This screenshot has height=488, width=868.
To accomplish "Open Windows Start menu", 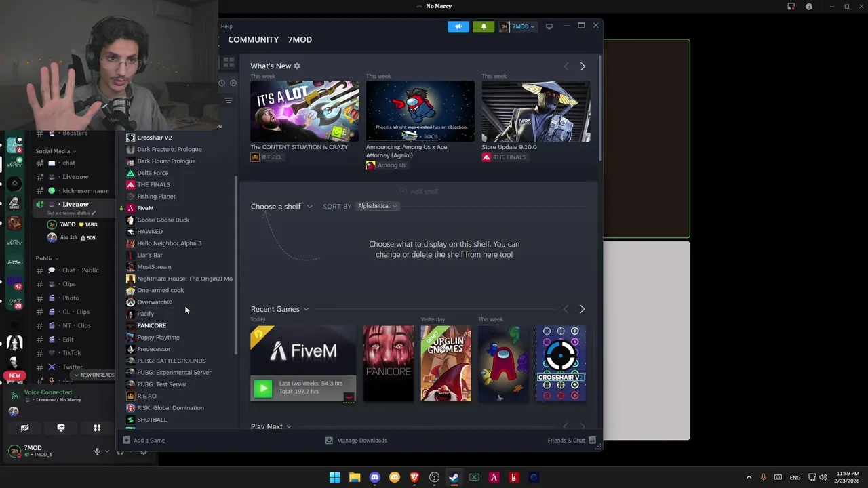I will (334, 477).
